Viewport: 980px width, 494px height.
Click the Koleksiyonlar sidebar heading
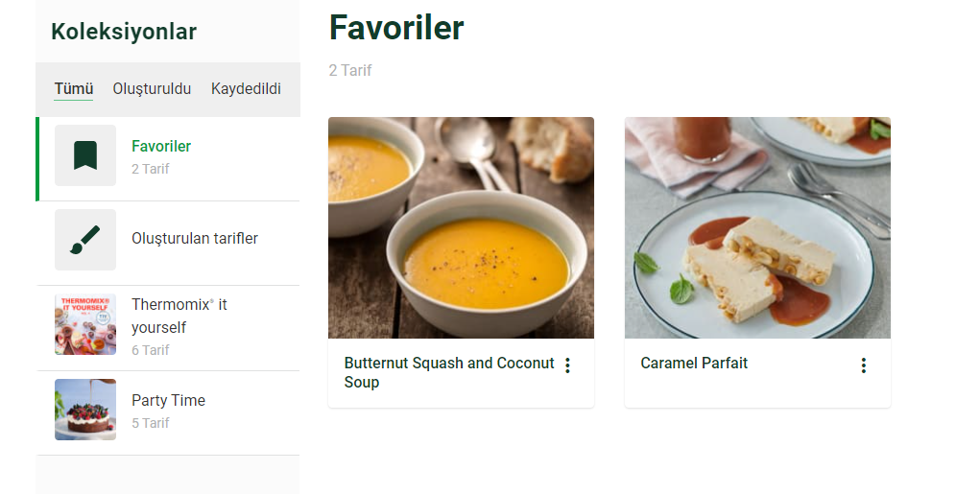click(124, 32)
